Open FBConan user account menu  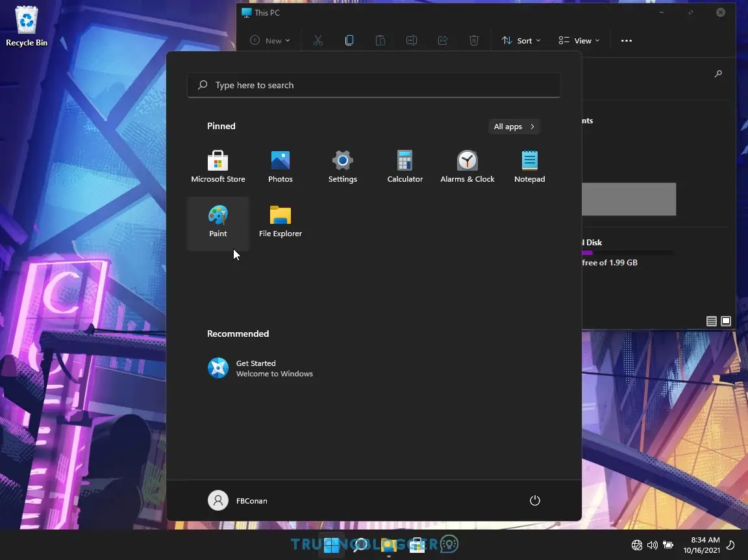(x=238, y=500)
